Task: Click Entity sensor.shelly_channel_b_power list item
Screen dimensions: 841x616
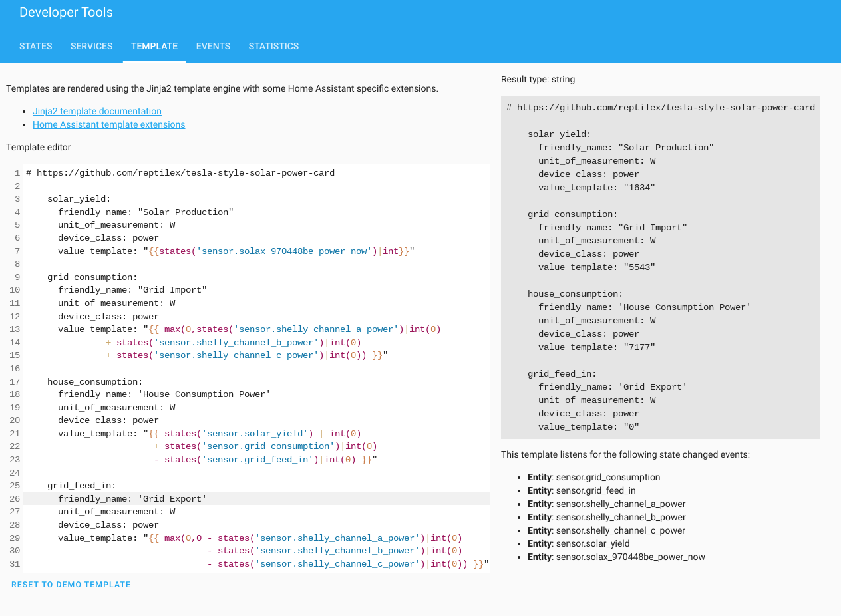Action: (x=607, y=517)
